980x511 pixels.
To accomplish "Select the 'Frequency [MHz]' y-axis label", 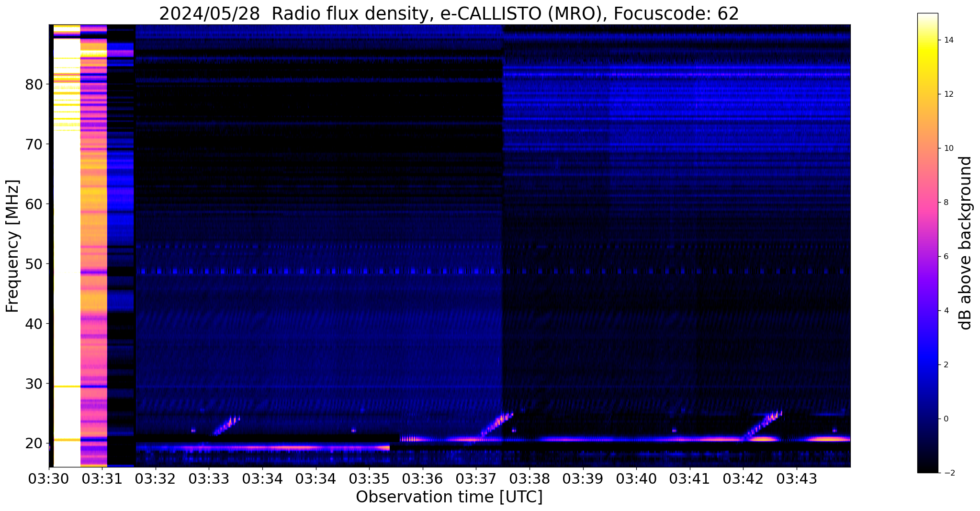I will point(13,246).
